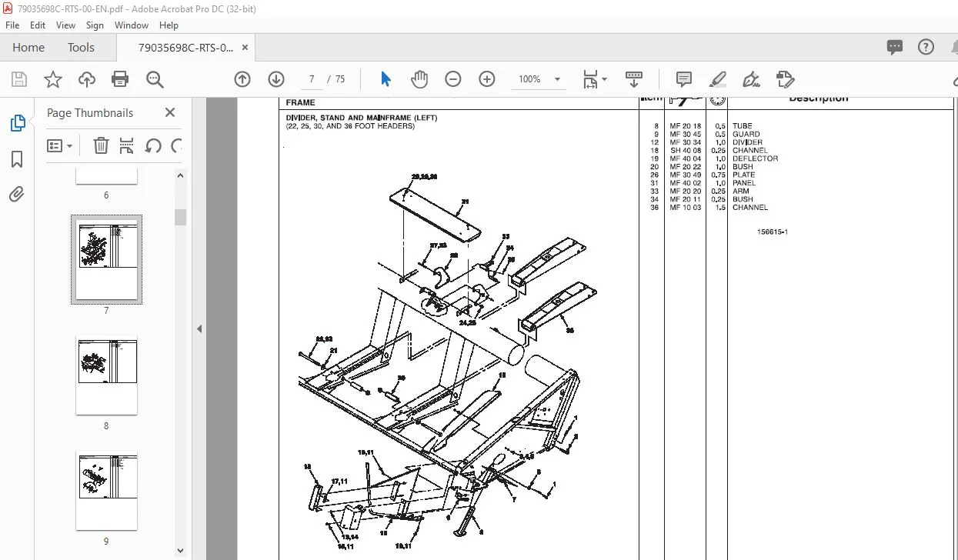
Task: Click the figure number 156615-1
Action: point(772,232)
